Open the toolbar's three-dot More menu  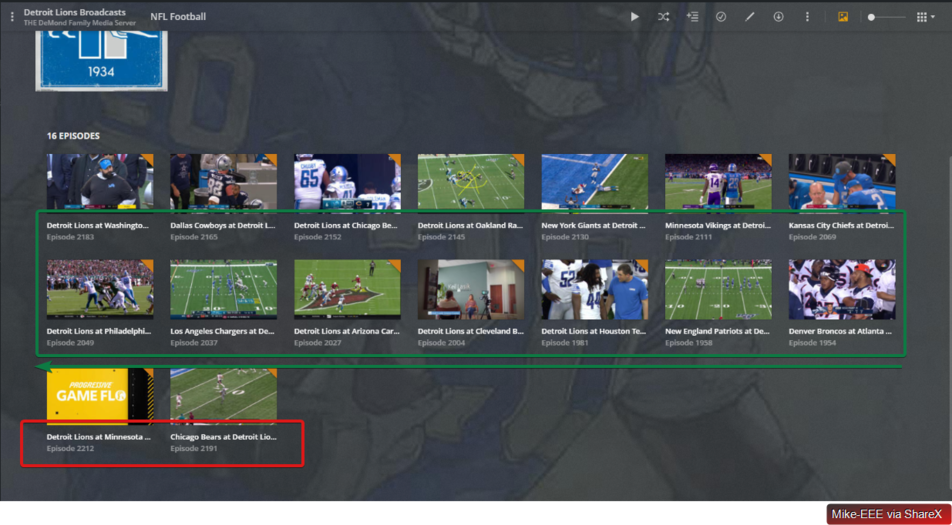click(x=807, y=17)
